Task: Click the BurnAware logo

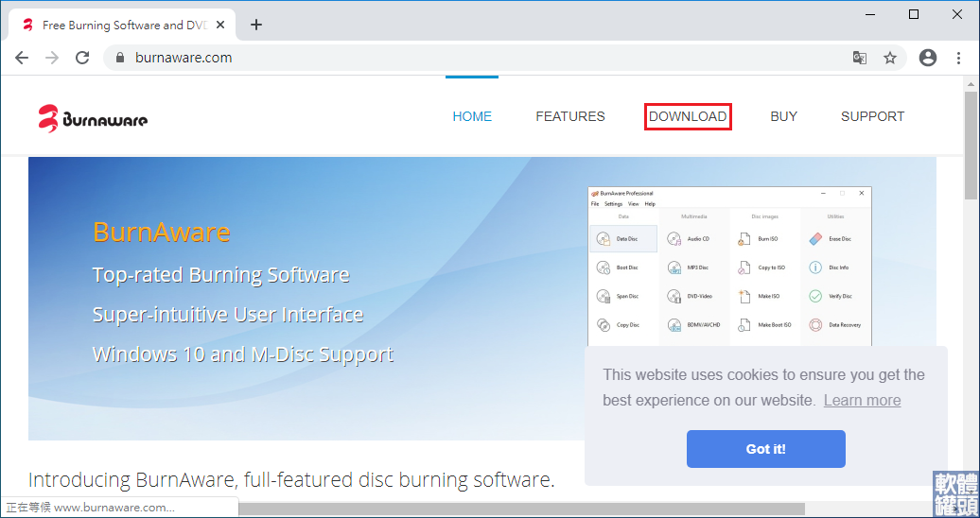Action: (93, 118)
